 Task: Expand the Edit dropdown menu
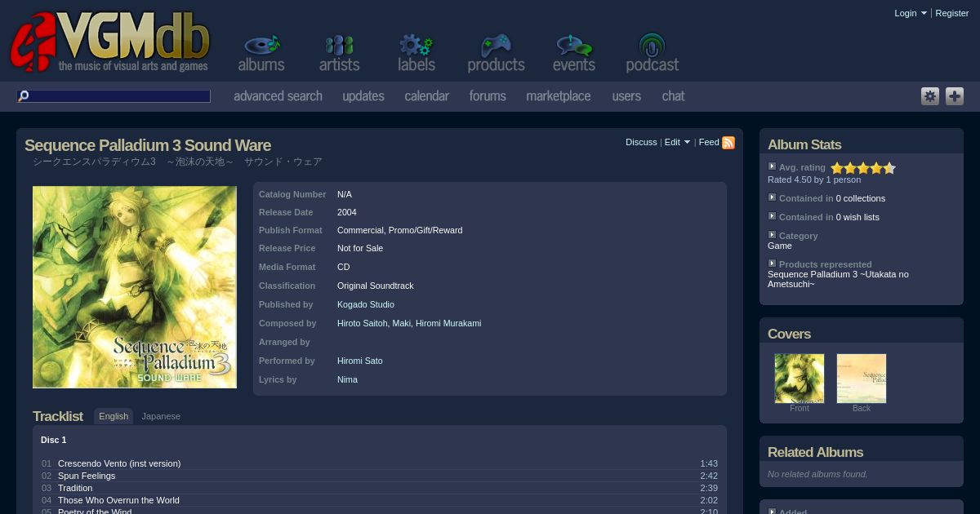click(677, 142)
